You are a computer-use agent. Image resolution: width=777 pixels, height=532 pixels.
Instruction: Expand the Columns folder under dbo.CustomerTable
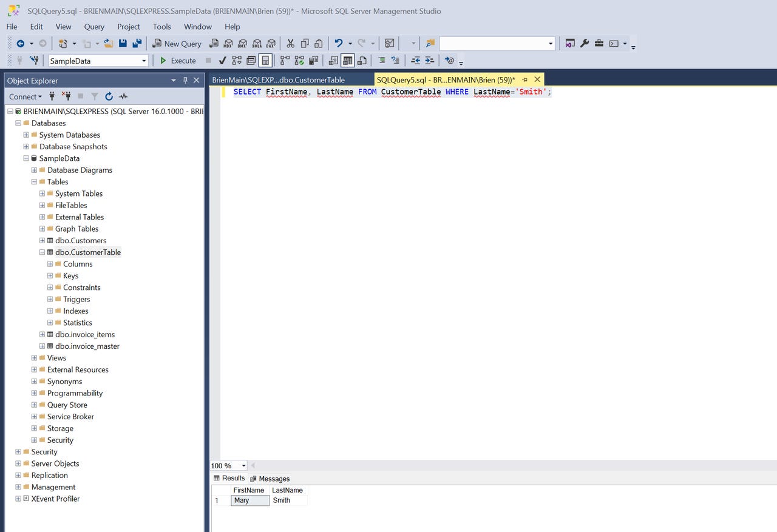click(50, 264)
